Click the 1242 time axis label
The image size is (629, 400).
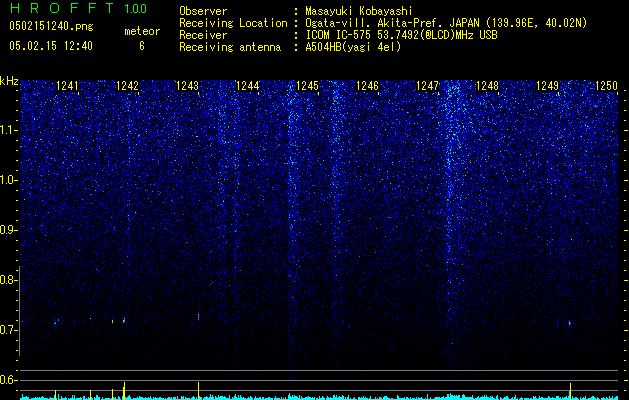(127, 85)
